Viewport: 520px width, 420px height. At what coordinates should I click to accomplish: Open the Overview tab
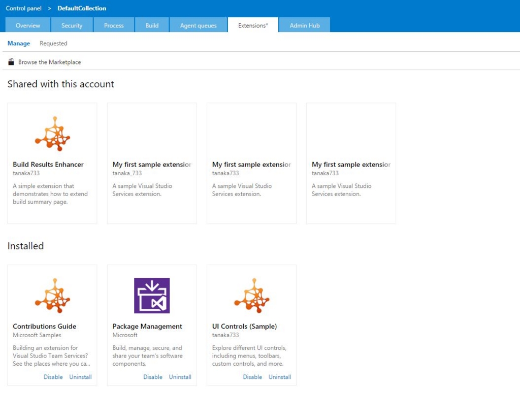coord(28,25)
